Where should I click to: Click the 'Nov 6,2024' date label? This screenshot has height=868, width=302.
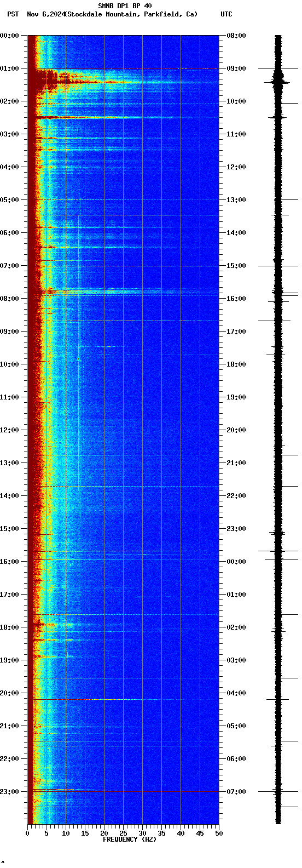pyautogui.click(x=46, y=14)
